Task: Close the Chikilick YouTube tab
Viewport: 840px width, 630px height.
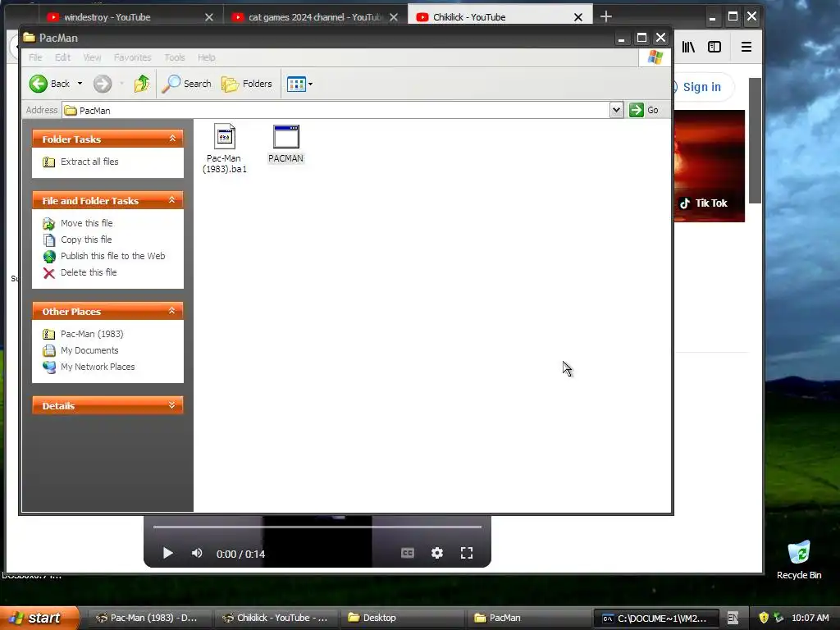Action: tap(578, 17)
